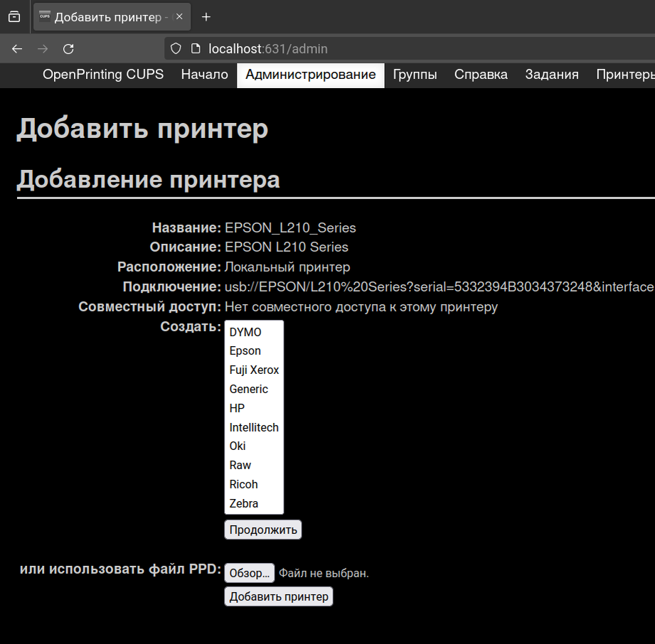The width and height of the screenshot is (655, 644).
Task: Select Generic in the manufacturer list
Action: (254, 390)
